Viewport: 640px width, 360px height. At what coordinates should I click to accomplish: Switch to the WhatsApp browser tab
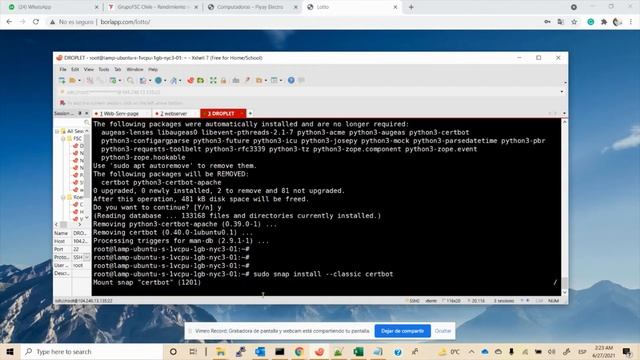click(53, 7)
